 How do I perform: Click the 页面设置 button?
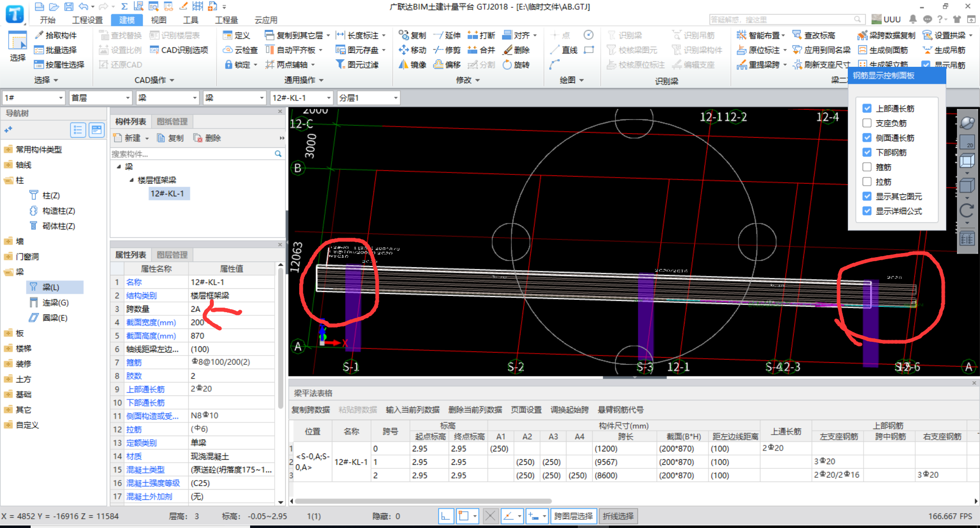click(526, 410)
